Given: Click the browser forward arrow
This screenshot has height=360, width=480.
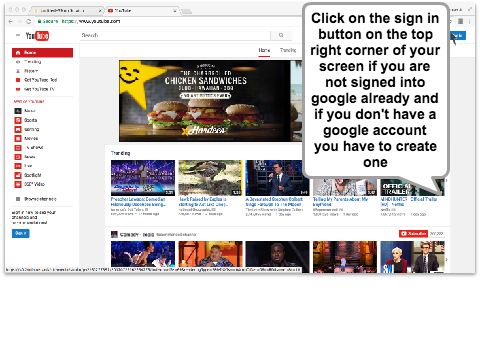Looking at the screenshot, I should (x=20, y=21).
